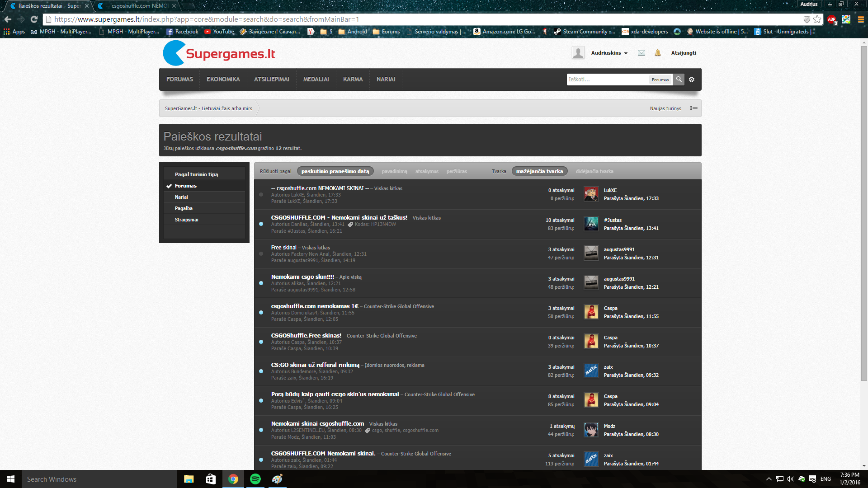
Task: Open the notifications bell icon
Action: [658, 53]
